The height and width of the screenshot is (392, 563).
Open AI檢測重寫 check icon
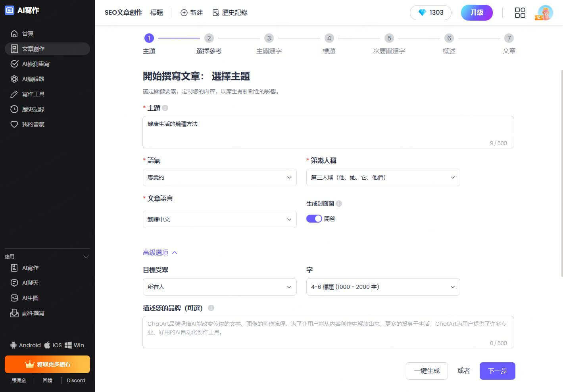(x=14, y=64)
